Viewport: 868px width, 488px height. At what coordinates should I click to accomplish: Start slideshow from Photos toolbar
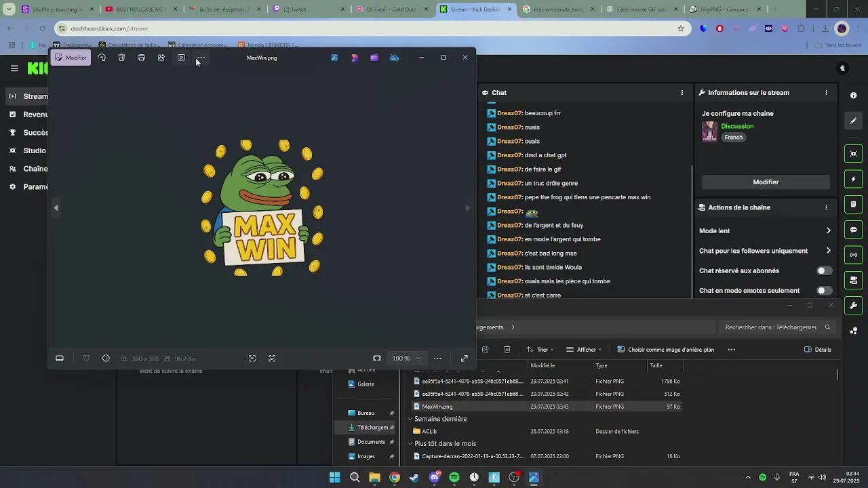click(181, 58)
